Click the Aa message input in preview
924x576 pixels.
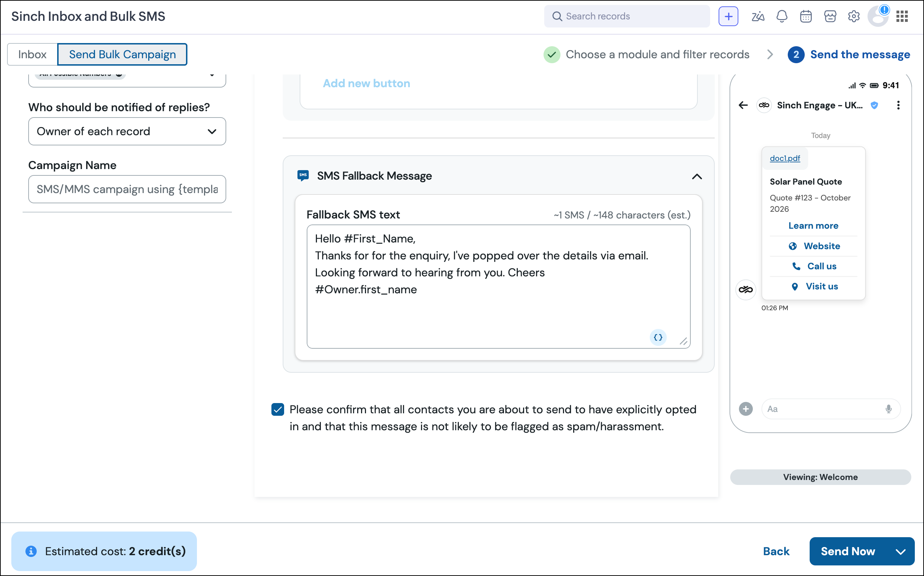pos(830,409)
